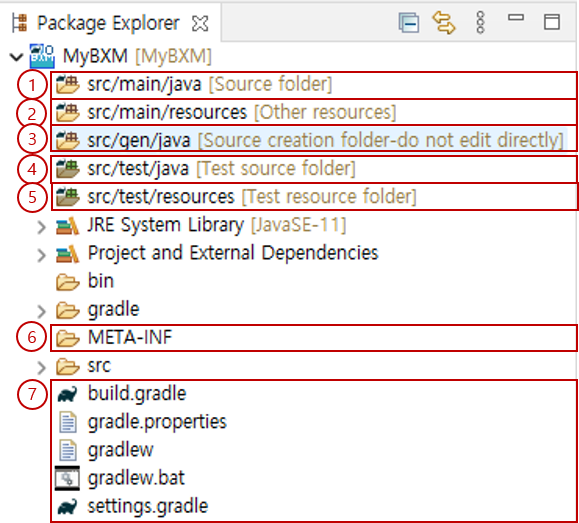Click the build.gradle elephant icon
The width and height of the screenshot is (579, 523).
point(68,394)
